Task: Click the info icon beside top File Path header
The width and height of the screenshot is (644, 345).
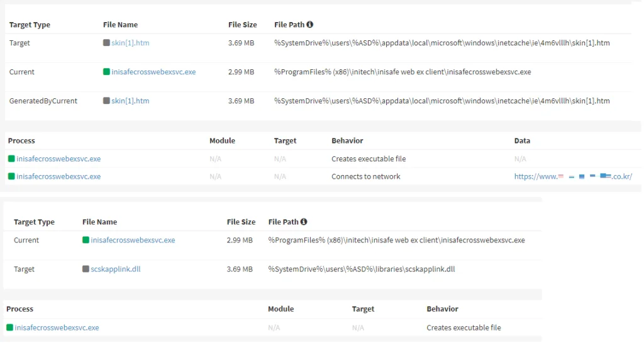Action: pyautogui.click(x=309, y=25)
